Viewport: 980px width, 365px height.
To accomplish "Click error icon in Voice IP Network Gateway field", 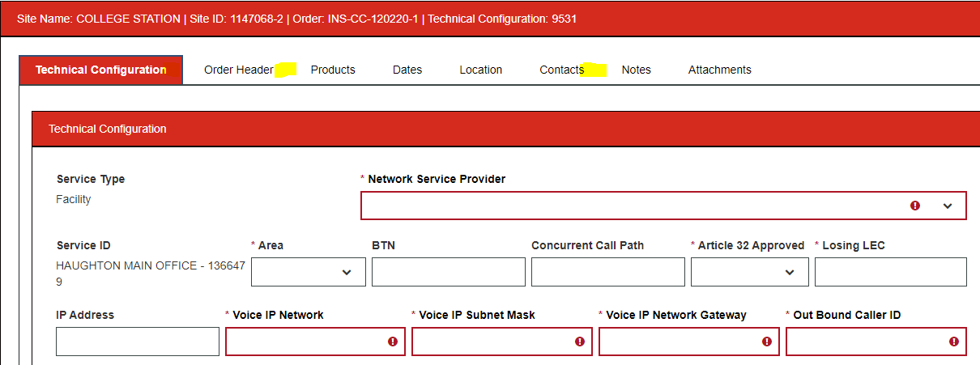I will pyautogui.click(x=767, y=342).
